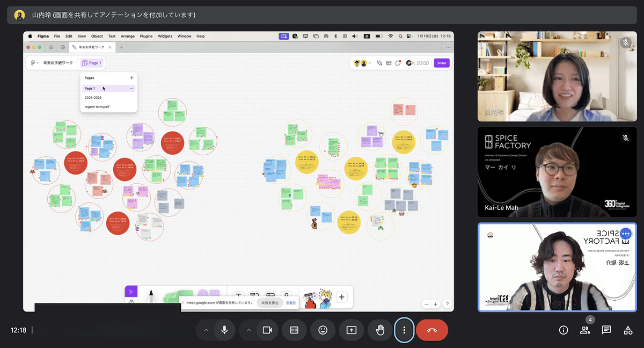The image size is (644, 348).
Task: Raise hand in the meeting
Action: tap(380, 330)
